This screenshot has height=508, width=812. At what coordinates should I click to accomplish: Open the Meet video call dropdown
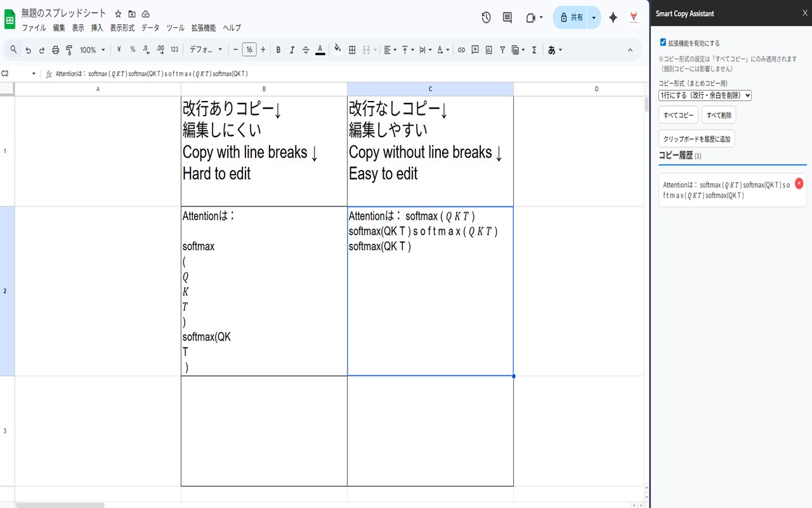coord(534,18)
